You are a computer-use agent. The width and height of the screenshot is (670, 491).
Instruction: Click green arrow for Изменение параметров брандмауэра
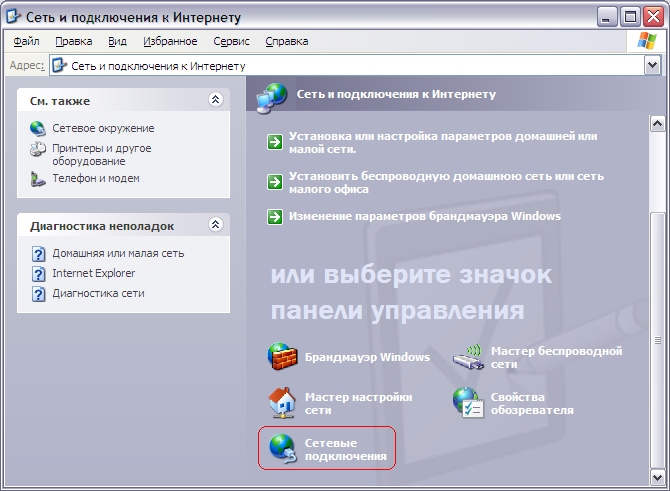275,217
